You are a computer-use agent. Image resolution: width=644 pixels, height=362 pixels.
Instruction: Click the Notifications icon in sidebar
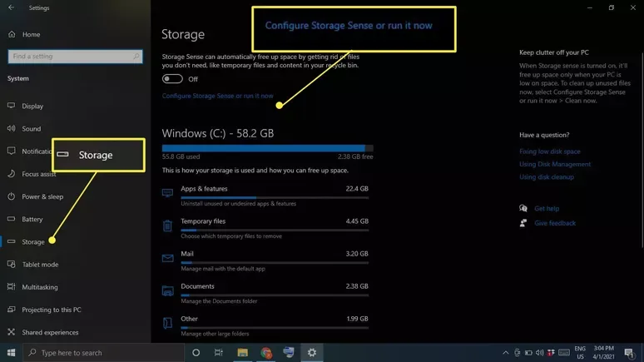(x=11, y=151)
